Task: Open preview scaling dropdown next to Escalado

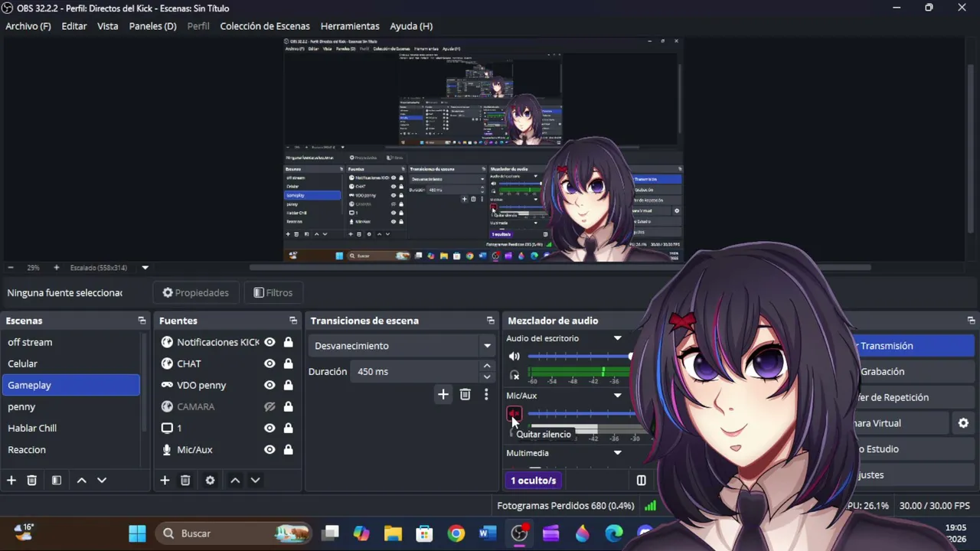Action: point(145,268)
